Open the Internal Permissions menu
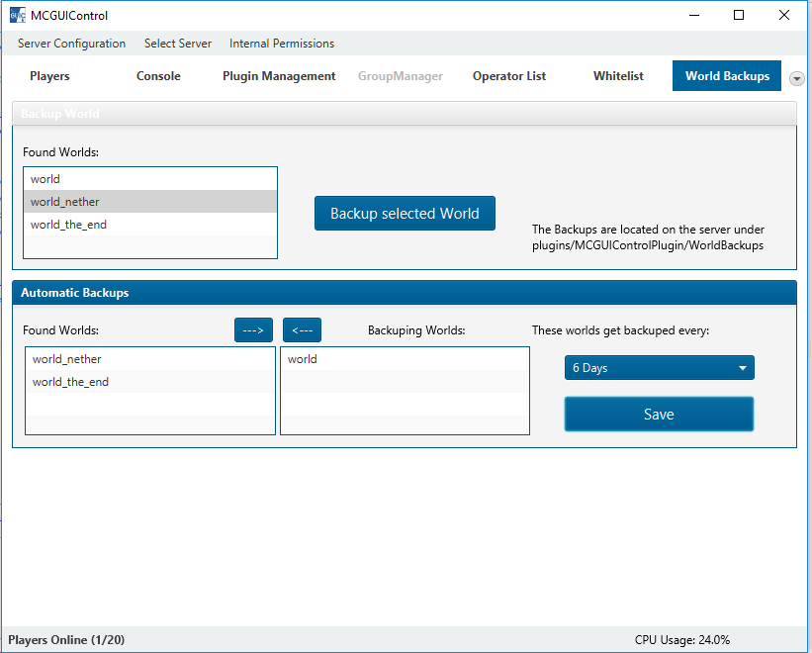Screen dimensions: 812x653 coord(282,44)
